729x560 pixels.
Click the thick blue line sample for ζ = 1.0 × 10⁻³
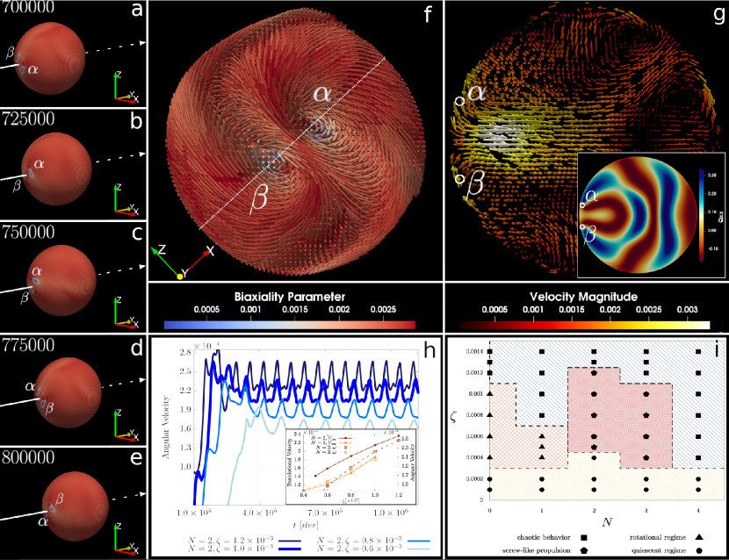(289, 549)
